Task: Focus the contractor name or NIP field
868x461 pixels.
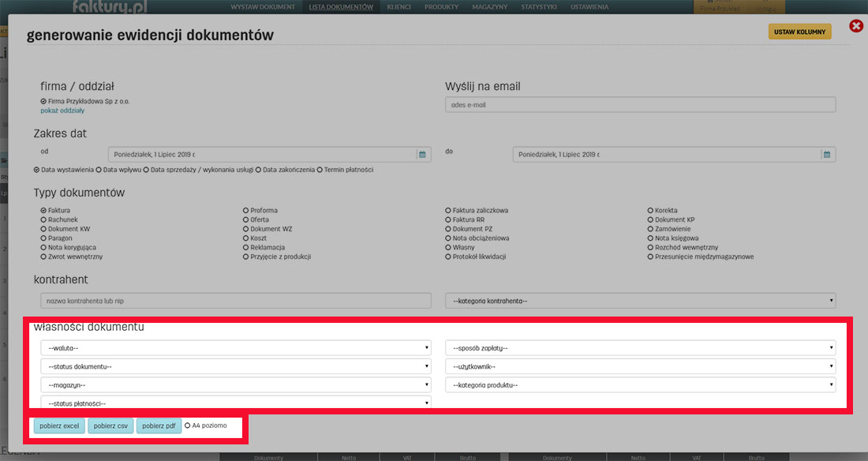Action: tap(236, 301)
